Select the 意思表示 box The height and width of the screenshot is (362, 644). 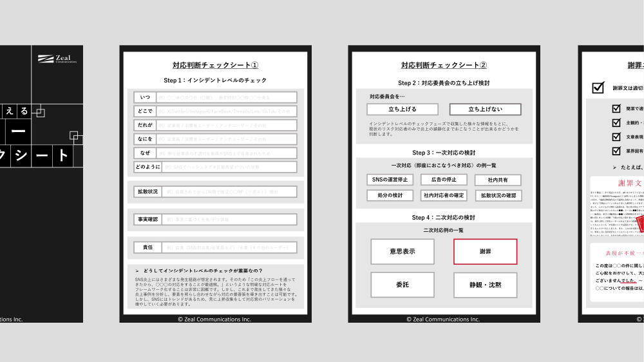pyautogui.click(x=402, y=251)
